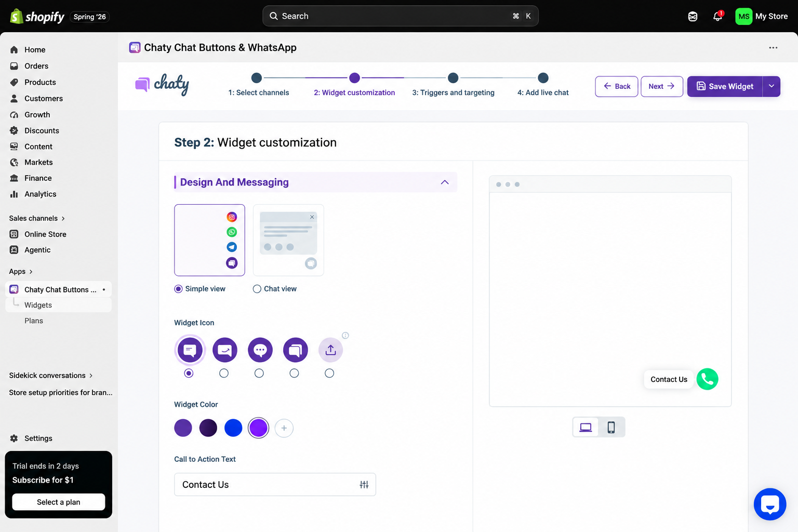
Task: Click the Orders inbox icon in sidebar
Action: pos(14,66)
